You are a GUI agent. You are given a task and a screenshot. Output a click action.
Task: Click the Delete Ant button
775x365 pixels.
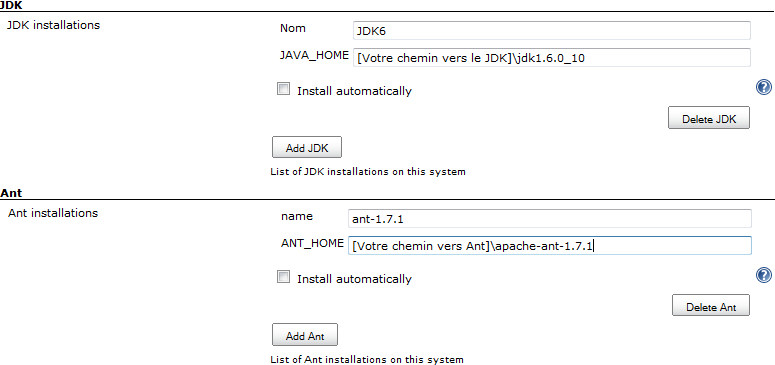click(711, 305)
